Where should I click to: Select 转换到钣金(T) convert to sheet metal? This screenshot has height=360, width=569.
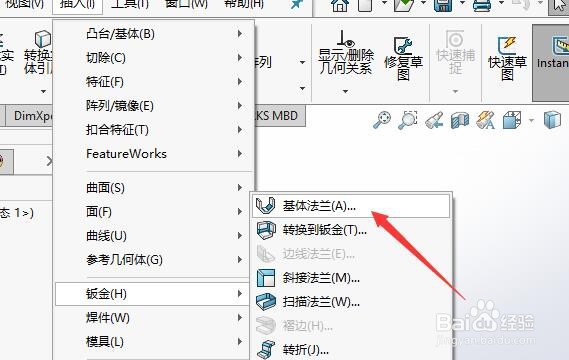click(351, 230)
